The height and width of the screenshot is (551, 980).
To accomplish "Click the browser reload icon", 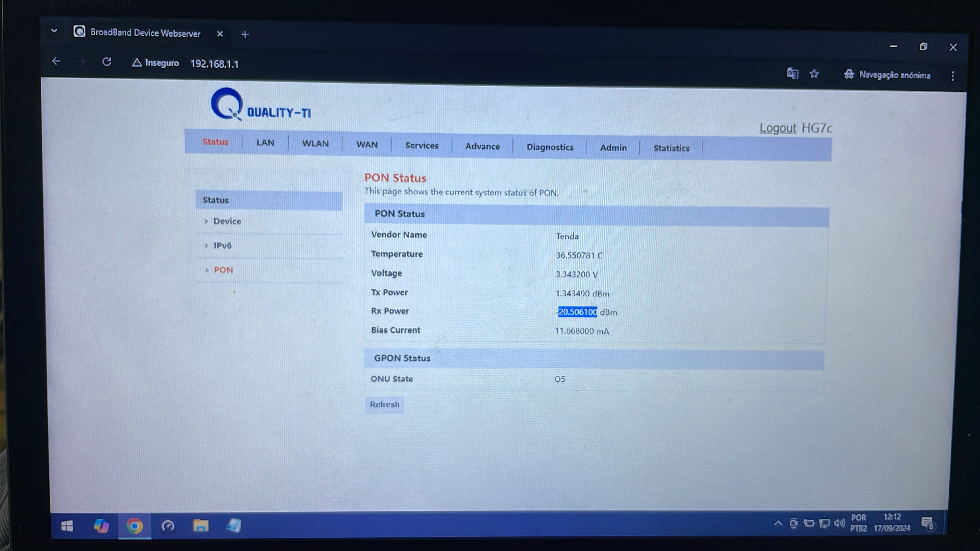I will [107, 61].
